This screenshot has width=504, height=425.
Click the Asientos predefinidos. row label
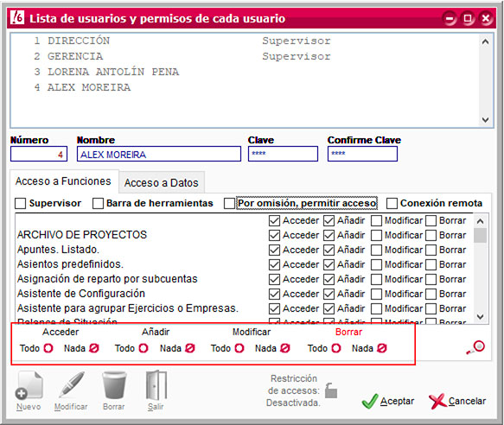point(70,264)
